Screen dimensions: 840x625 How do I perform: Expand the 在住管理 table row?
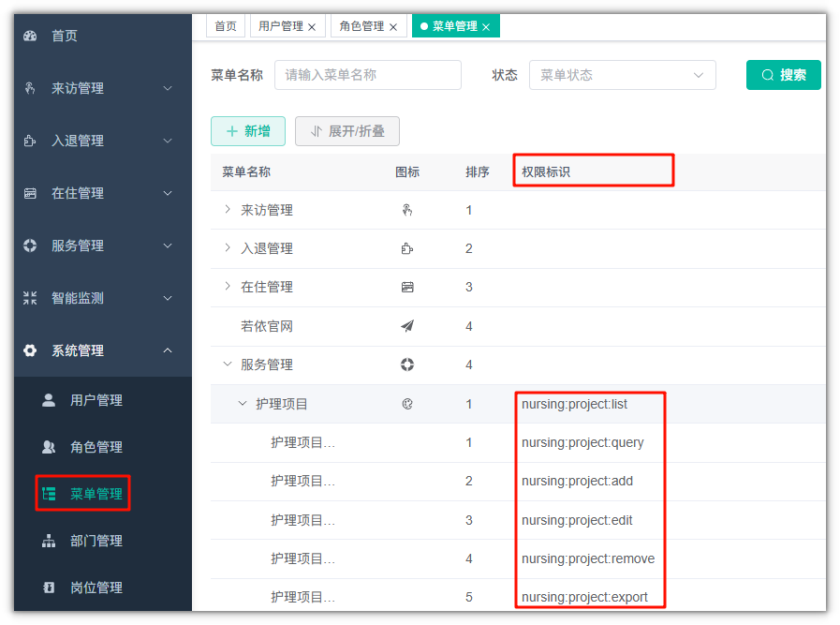[228, 286]
